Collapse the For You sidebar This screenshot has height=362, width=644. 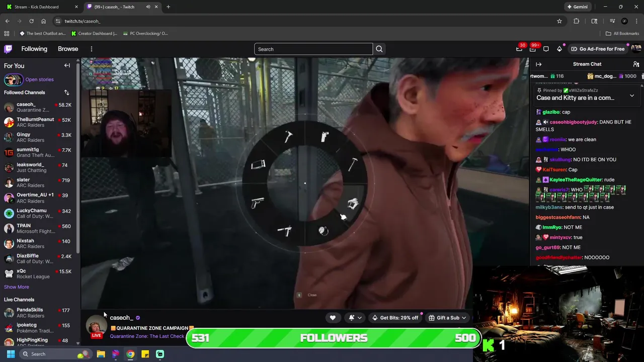click(67, 65)
